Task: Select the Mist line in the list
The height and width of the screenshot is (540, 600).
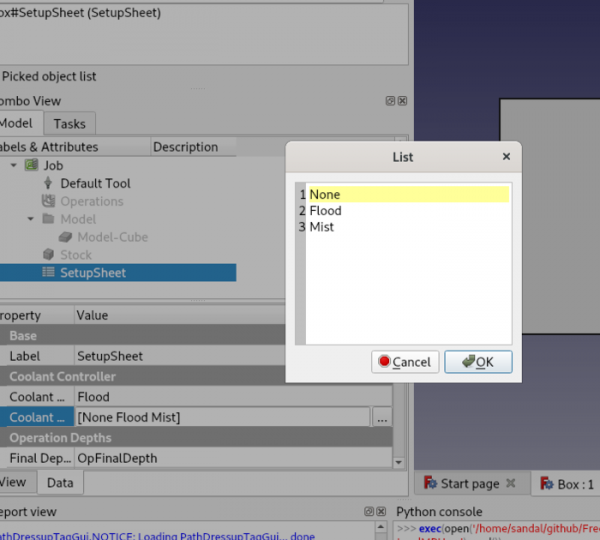Action: 322,227
